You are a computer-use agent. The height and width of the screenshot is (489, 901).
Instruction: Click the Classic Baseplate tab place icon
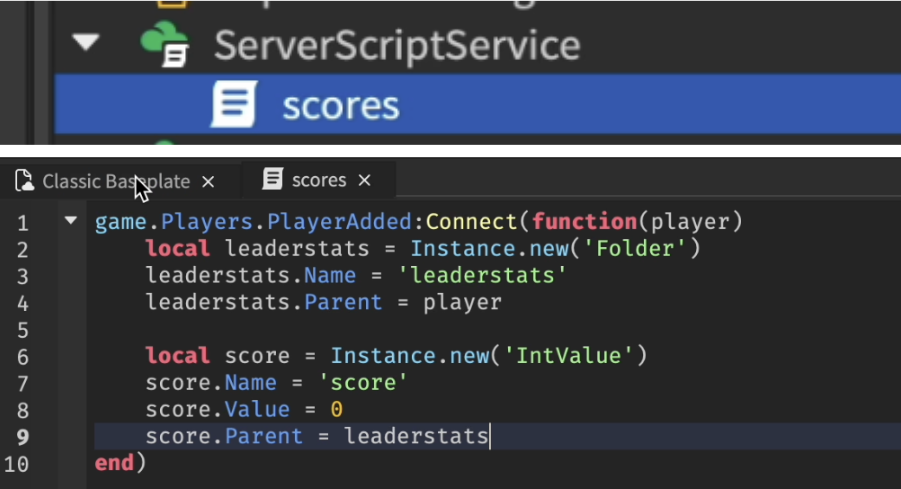point(24,180)
